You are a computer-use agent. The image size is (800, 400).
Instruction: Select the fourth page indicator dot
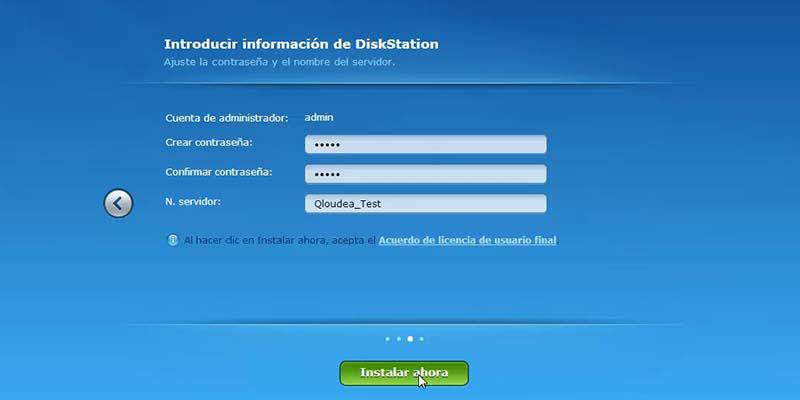pos(421,339)
